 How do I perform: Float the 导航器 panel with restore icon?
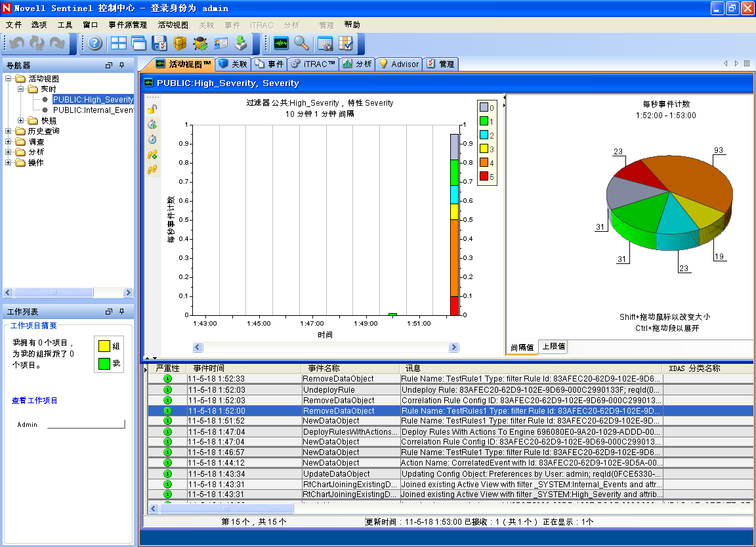coord(109,65)
